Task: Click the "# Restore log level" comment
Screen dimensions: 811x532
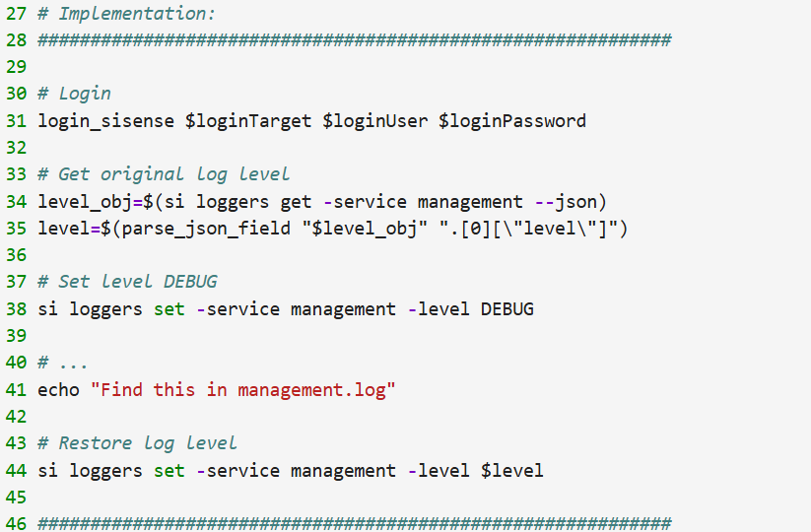Action: [x=137, y=443]
